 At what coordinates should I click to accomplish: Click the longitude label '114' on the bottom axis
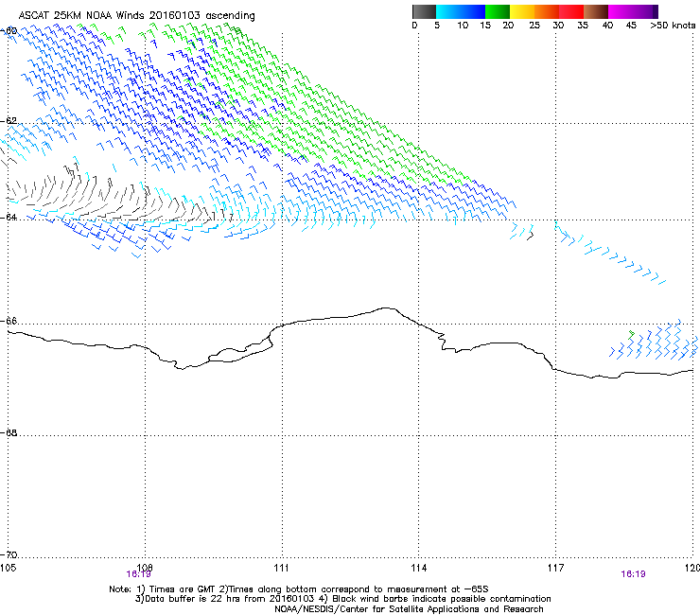pos(418,568)
